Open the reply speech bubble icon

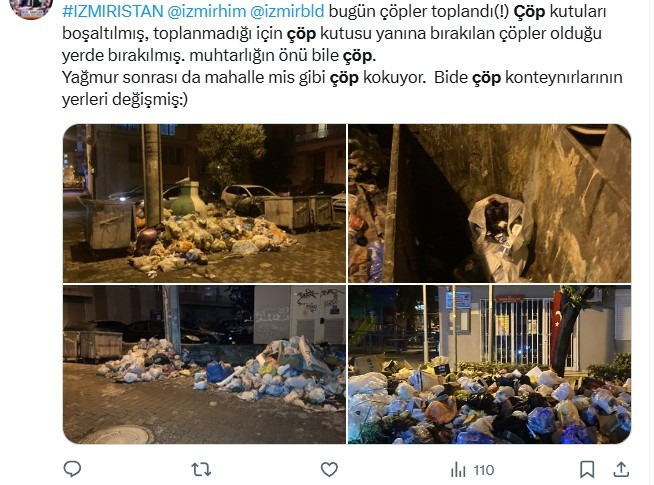[72, 470]
